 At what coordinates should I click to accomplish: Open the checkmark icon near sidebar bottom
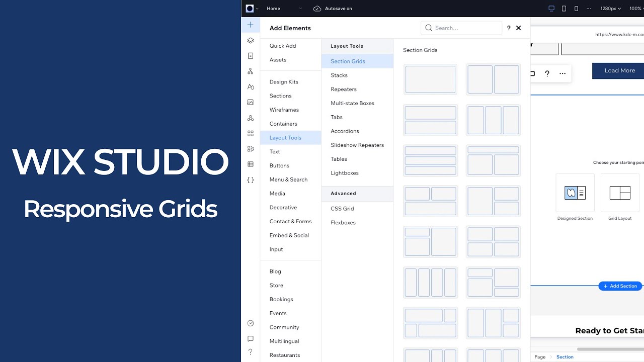click(251, 323)
